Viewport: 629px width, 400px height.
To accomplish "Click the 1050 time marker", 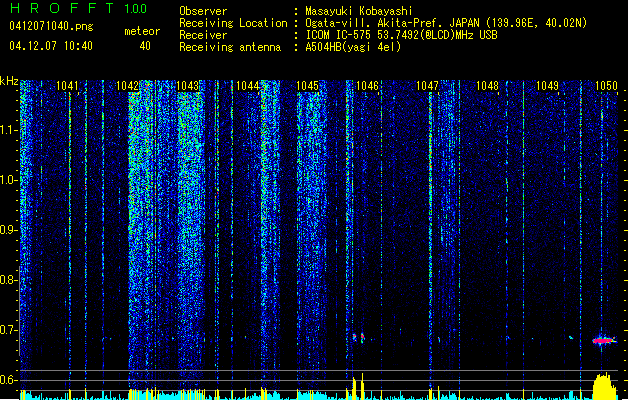I will click(x=607, y=86).
